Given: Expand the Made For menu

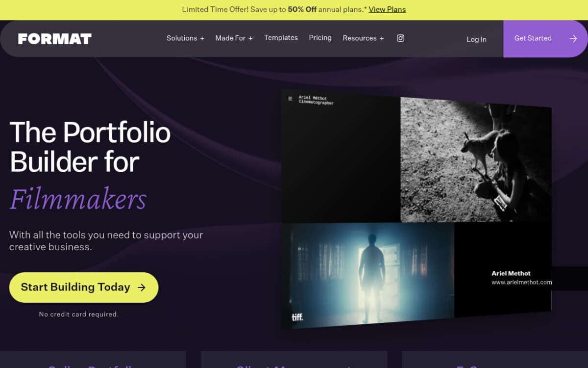Looking at the screenshot, I should (x=234, y=38).
